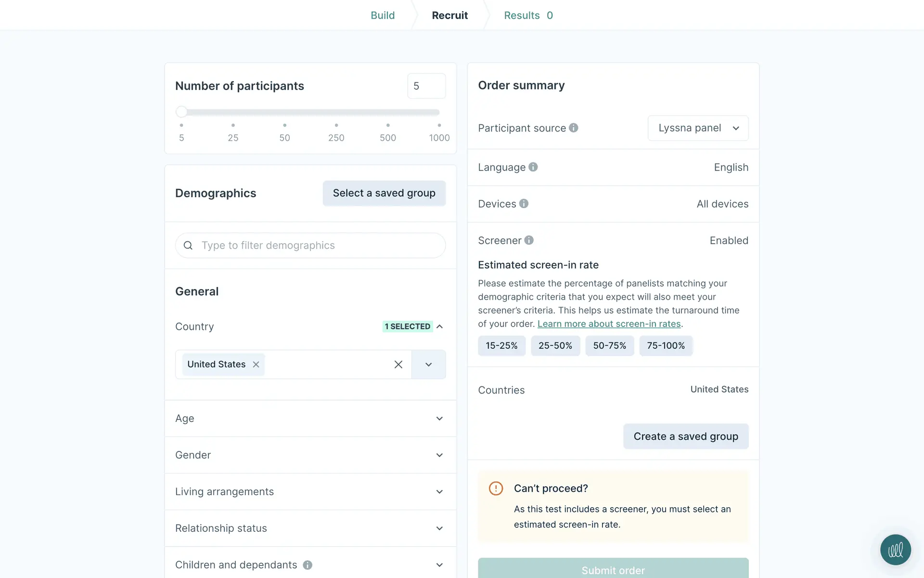The image size is (924, 578).
Task: Select the 25-50% screen-in rate
Action: 555,346
